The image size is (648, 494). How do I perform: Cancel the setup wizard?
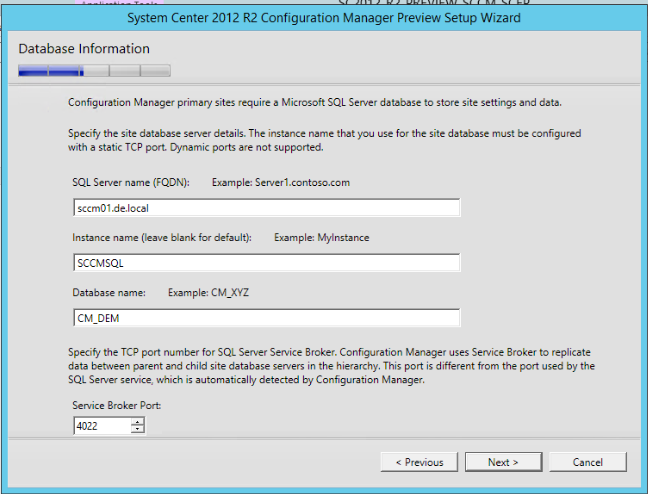[588, 462]
